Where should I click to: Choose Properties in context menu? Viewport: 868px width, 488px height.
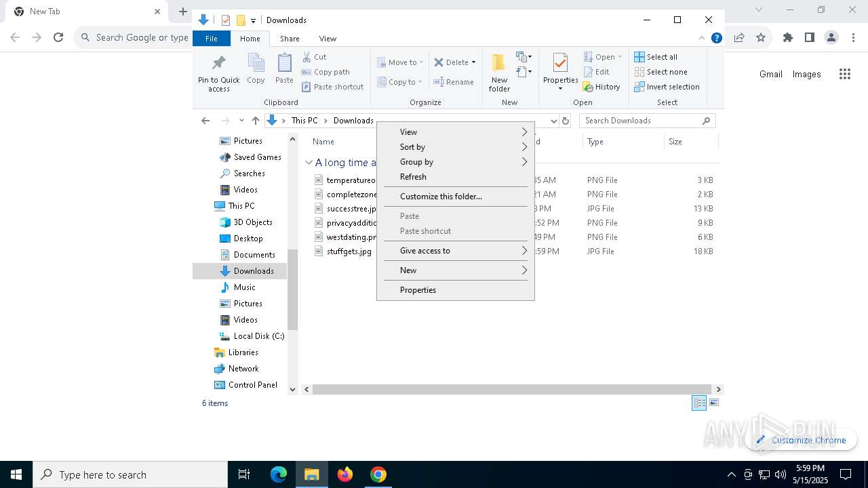pyautogui.click(x=456, y=290)
